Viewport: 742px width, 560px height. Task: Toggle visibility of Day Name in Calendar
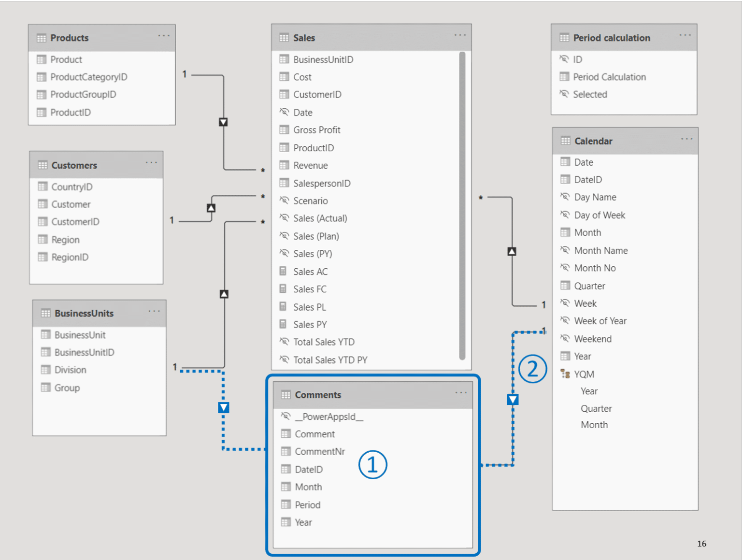(x=565, y=197)
